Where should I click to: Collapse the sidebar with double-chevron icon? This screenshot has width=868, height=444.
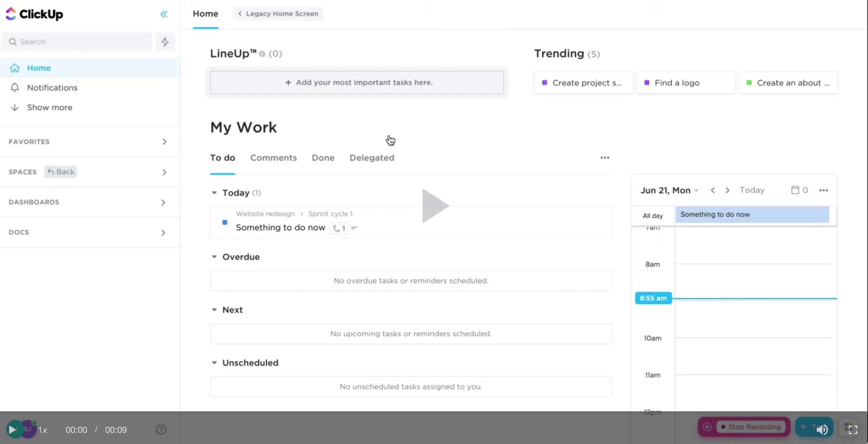pos(164,14)
